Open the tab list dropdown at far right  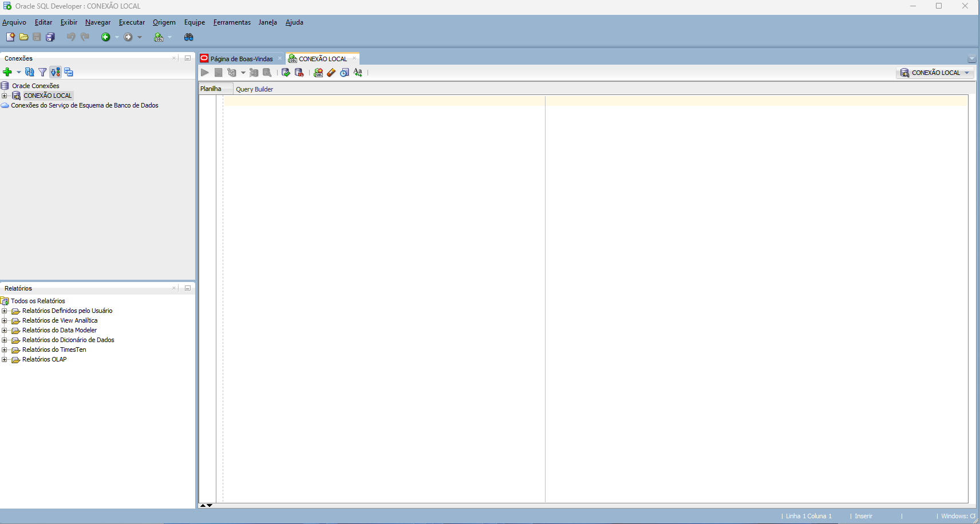click(971, 59)
